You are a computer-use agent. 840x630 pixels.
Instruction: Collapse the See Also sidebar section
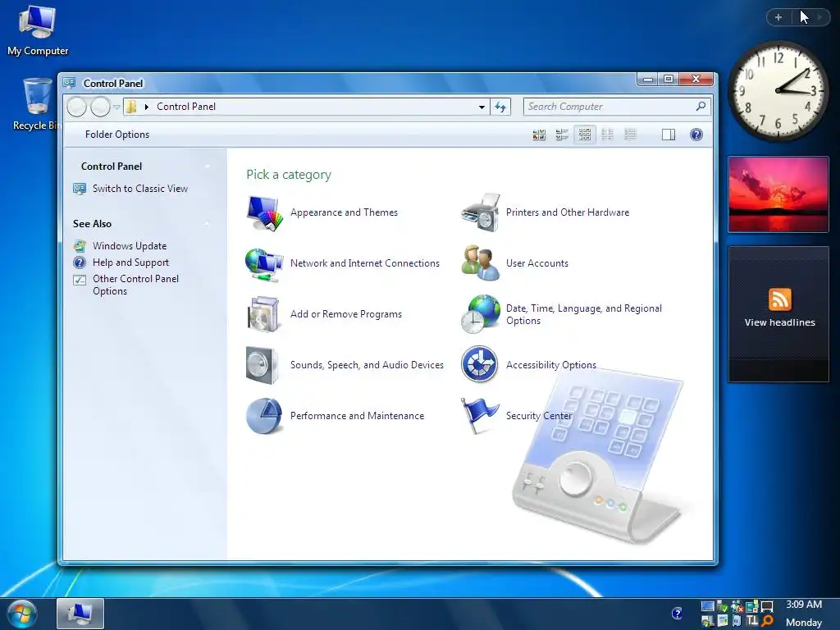coord(208,224)
